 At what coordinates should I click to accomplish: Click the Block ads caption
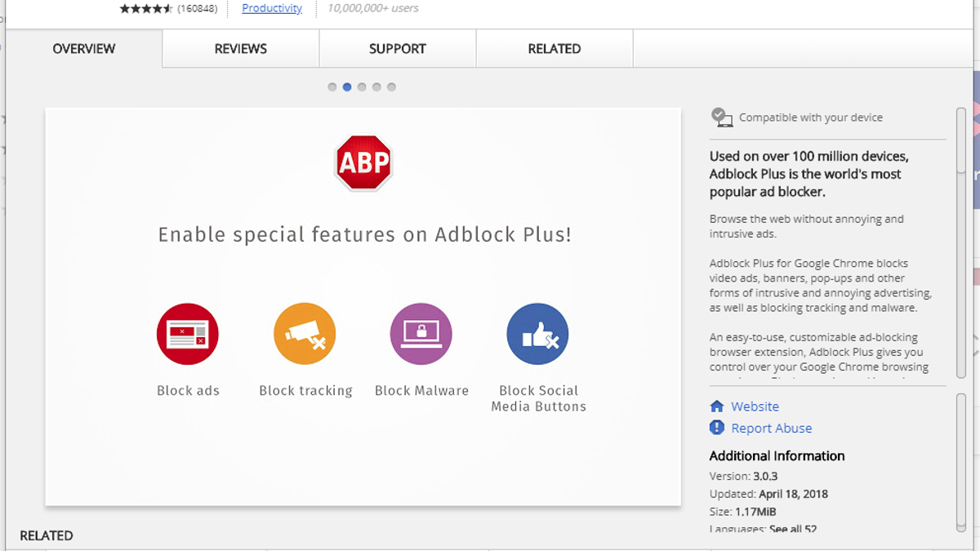188,390
